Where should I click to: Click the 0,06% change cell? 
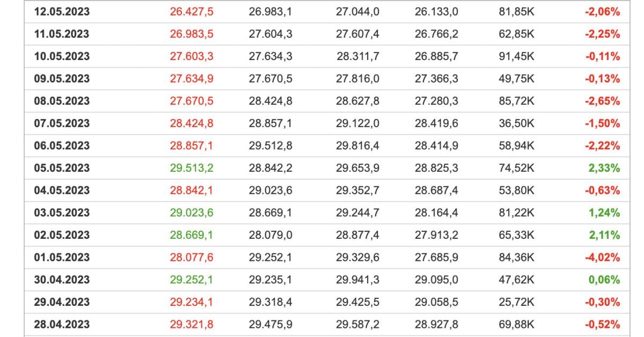click(604, 280)
